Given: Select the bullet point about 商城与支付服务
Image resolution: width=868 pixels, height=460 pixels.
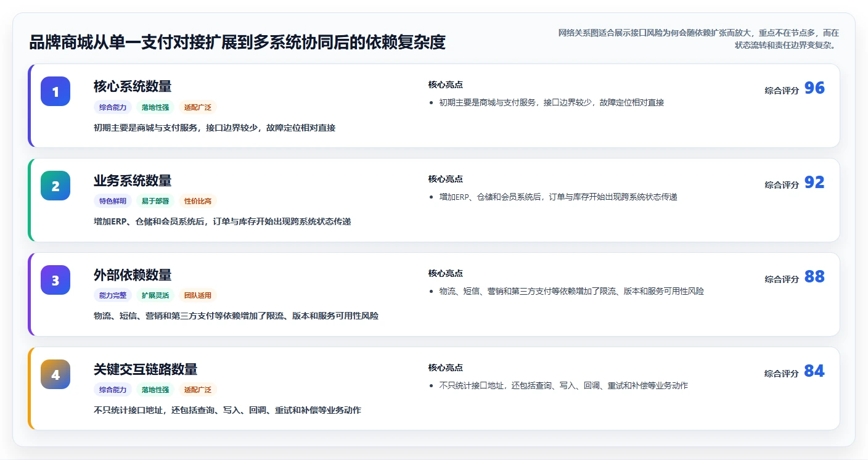Looking at the screenshot, I should (552, 102).
